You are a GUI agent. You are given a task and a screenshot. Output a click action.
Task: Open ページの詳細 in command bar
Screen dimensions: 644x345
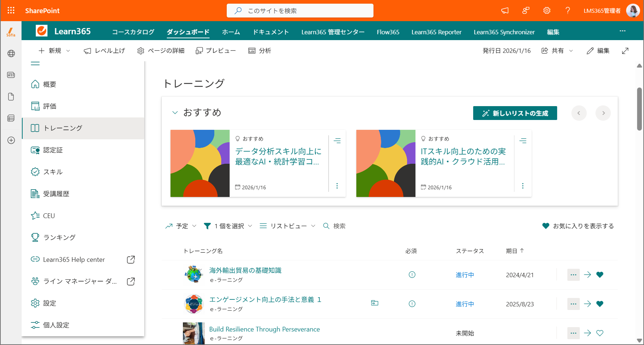[161, 51]
